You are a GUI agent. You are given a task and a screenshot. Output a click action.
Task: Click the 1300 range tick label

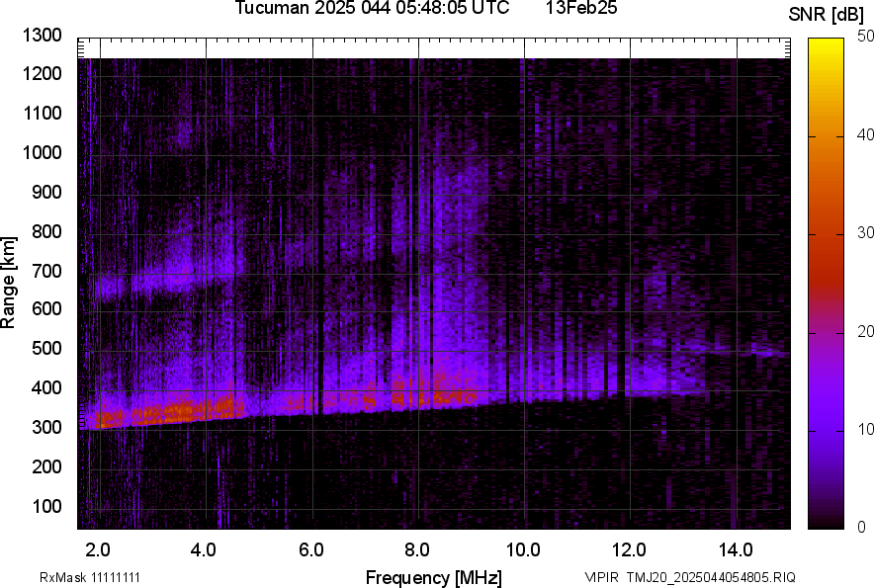44,36
